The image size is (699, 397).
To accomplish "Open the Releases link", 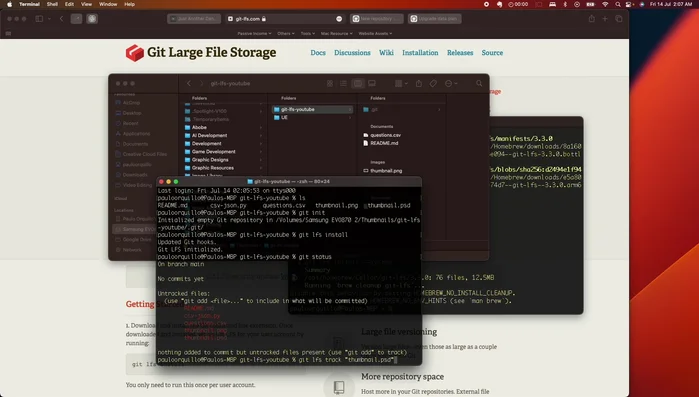I will [x=460, y=53].
